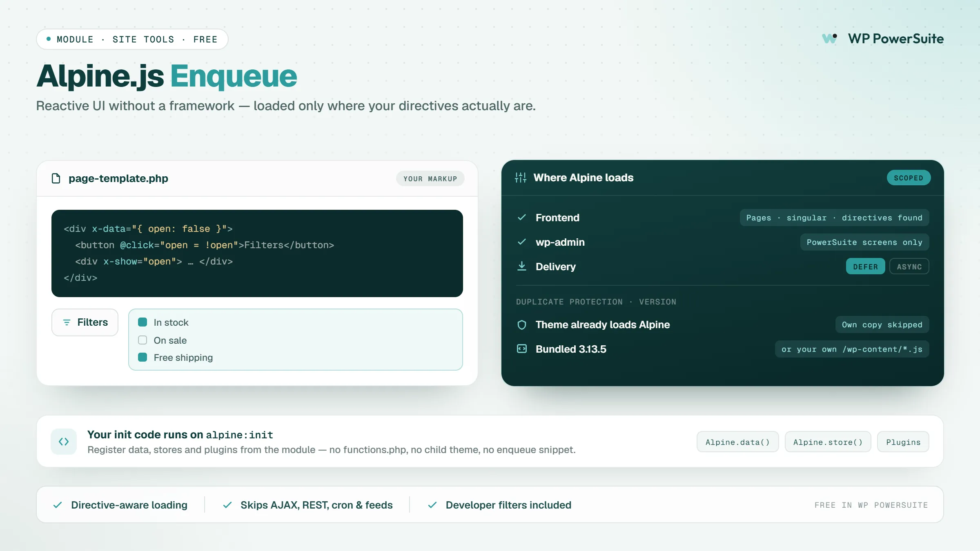Click the WP PowerSuite logo mark
This screenshot has width=980, height=551.
point(829,38)
